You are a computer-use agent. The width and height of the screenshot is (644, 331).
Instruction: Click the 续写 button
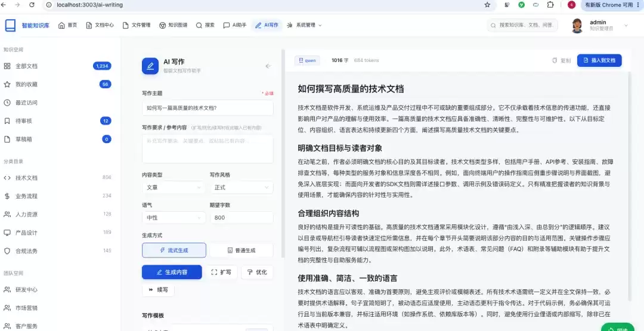coord(158,289)
